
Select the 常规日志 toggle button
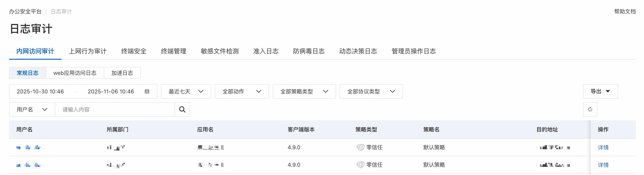[28, 73]
